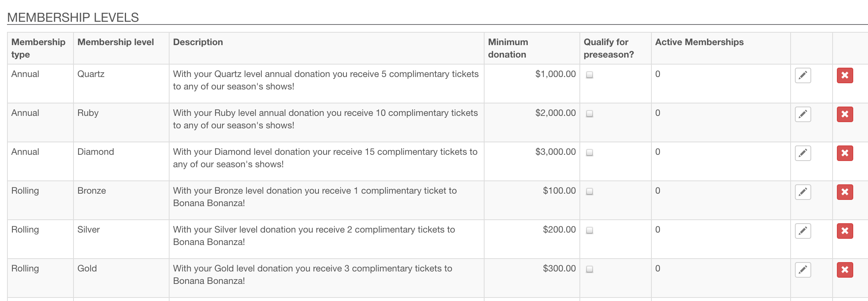Check preseason box for Ruby level
This screenshot has height=301, width=868.
[x=590, y=114]
